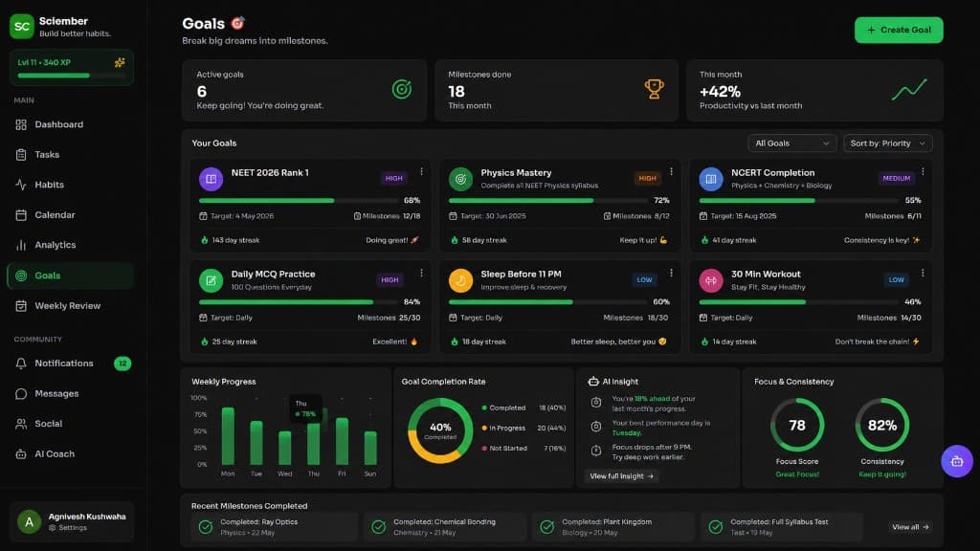Click the Sciember SC logo icon
Image resolution: width=980 pixels, height=551 pixels.
22,26
